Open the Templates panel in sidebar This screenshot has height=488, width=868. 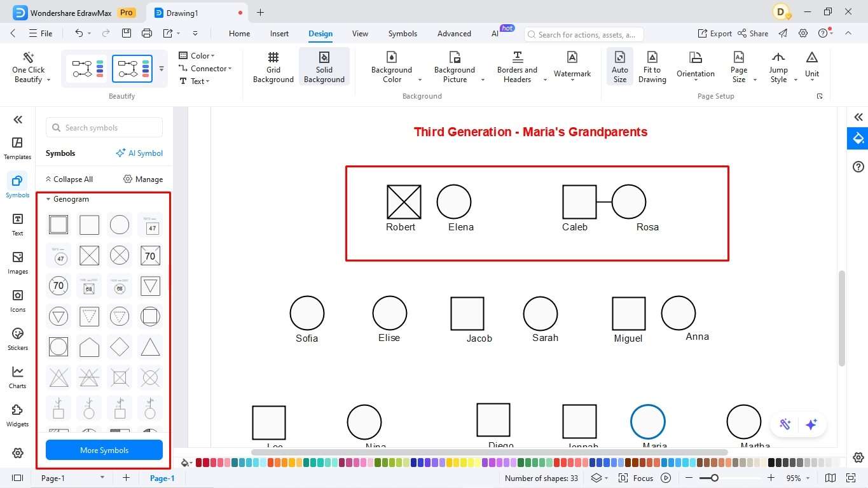click(x=18, y=148)
